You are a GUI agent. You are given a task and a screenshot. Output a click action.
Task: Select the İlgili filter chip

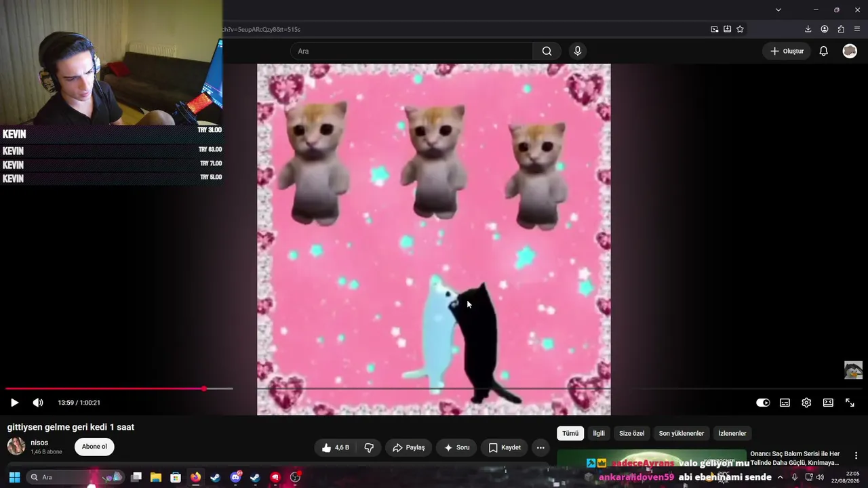599,433
